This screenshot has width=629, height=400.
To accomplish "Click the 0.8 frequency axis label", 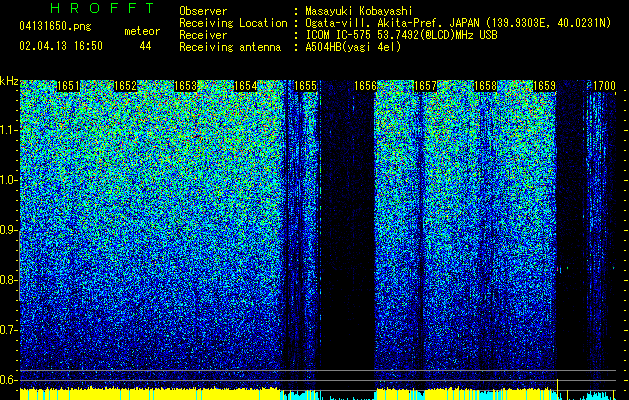I will click(x=8, y=280).
